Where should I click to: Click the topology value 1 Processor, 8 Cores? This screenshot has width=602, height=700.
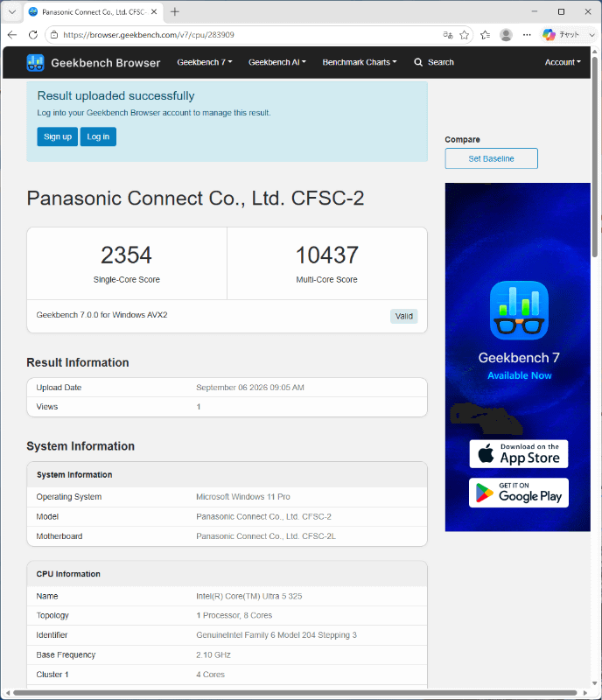click(234, 615)
